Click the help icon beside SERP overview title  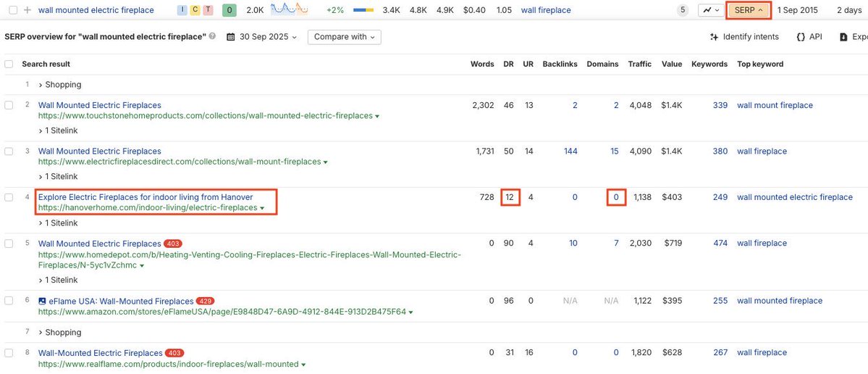click(213, 36)
